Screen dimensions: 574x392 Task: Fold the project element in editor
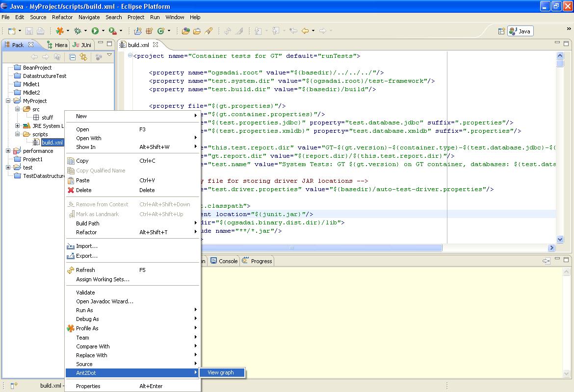click(130, 56)
